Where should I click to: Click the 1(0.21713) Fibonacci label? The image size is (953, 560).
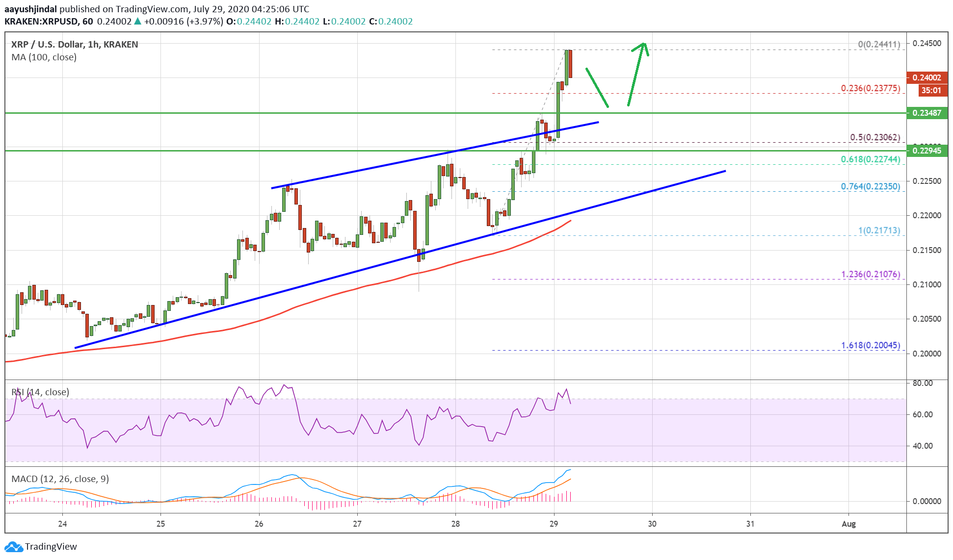coord(879,230)
